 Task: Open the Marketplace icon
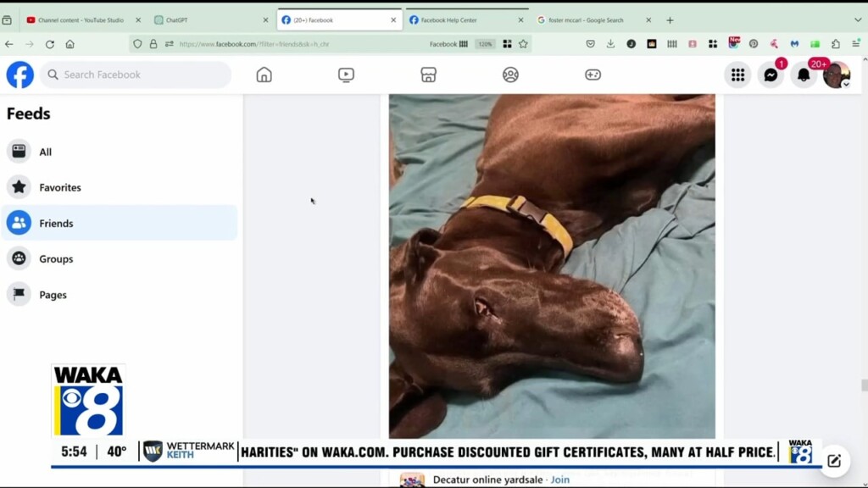point(428,75)
